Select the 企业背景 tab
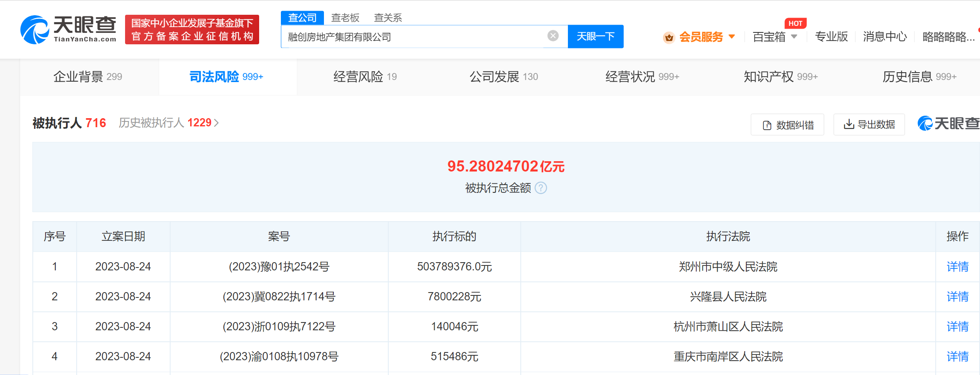980x375 pixels. (x=88, y=77)
